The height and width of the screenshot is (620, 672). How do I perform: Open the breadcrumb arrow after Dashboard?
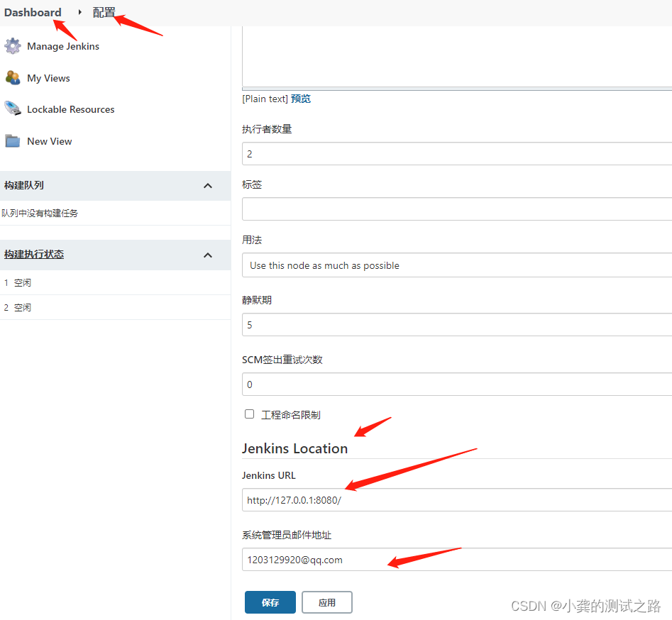pyautogui.click(x=79, y=13)
